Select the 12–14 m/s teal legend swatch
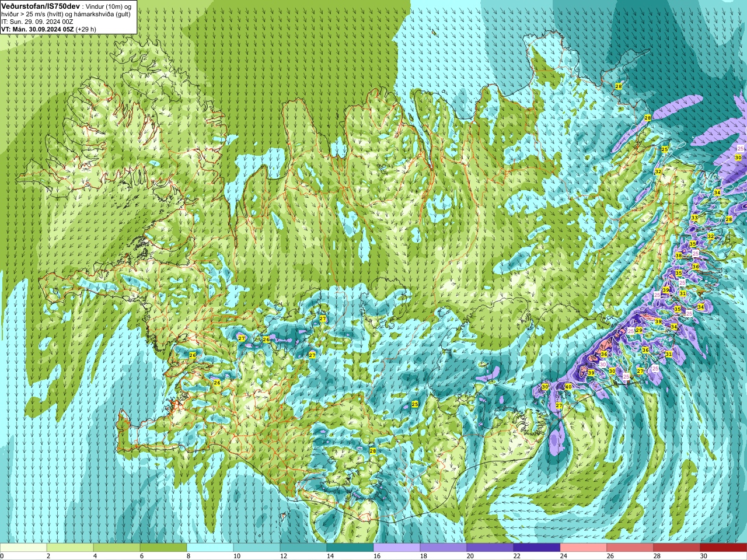This screenshot has width=747, height=560. pos(303,548)
